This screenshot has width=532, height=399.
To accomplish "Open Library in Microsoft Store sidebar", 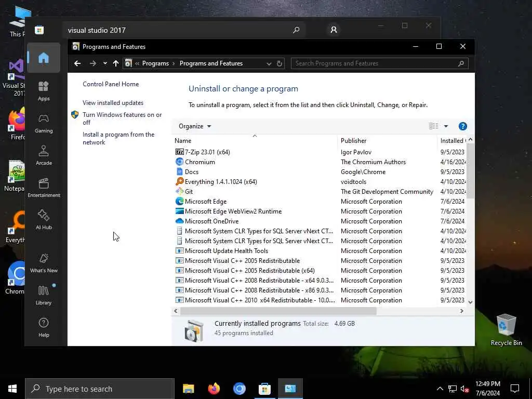I will coord(44,295).
